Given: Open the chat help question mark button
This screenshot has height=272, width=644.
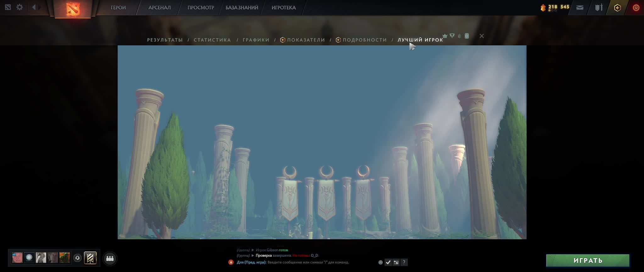Looking at the screenshot, I should (x=404, y=262).
